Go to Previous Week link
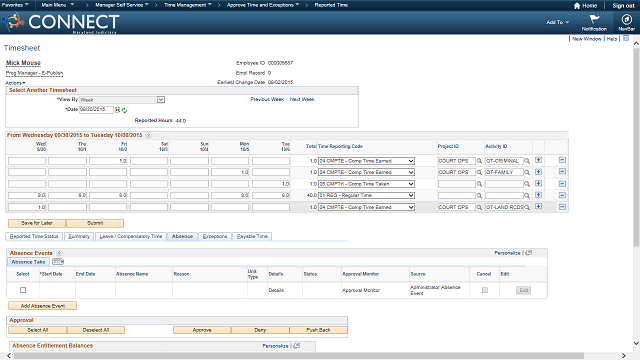 point(267,99)
